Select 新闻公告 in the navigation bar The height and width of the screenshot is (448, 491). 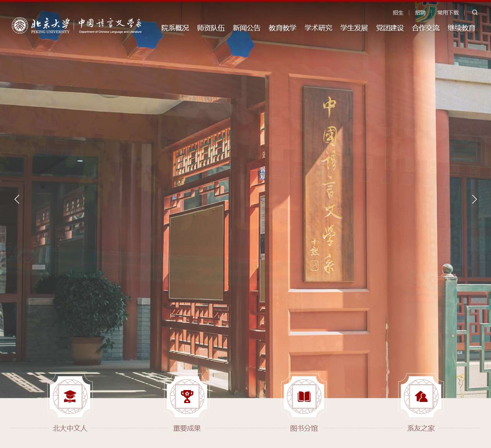coord(247,28)
